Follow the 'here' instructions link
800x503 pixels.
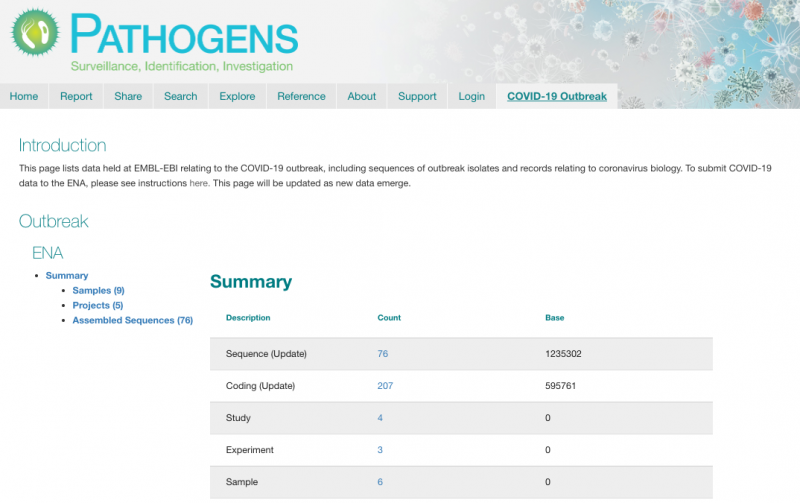pyautogui.click(x=199, y=183)
